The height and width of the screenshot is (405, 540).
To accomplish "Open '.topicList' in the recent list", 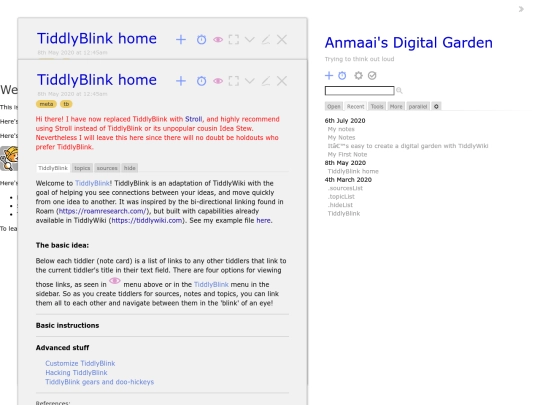I will pos(341,197).
